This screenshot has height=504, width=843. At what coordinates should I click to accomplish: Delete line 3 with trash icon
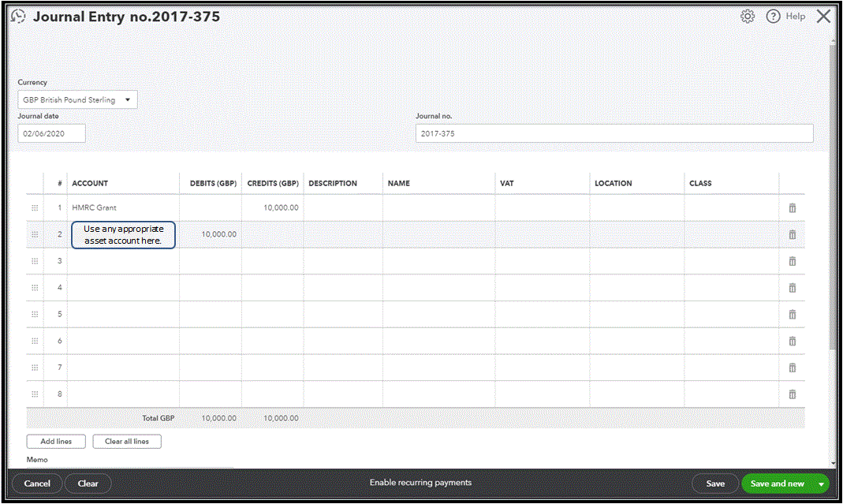tap(792, 261)
